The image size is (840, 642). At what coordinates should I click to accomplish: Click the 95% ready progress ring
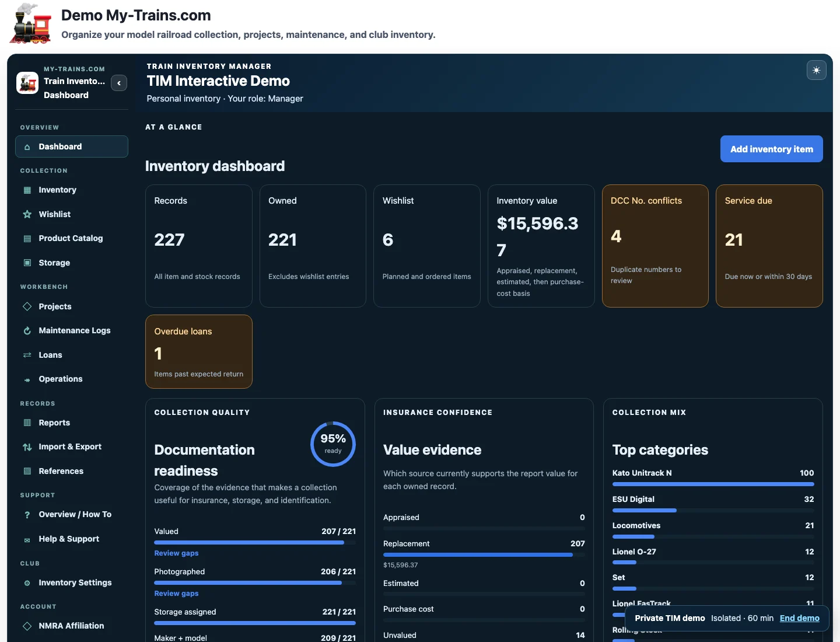(x=333, y=444)
